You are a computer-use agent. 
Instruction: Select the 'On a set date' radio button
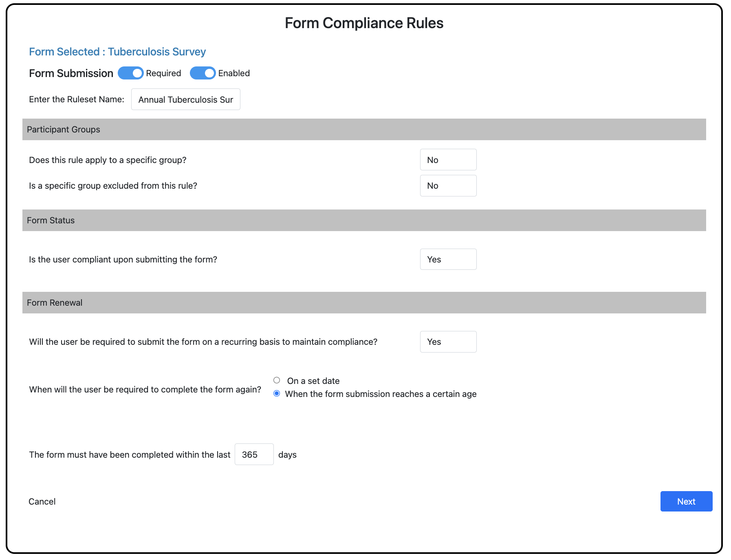click(x=277, y=380)
